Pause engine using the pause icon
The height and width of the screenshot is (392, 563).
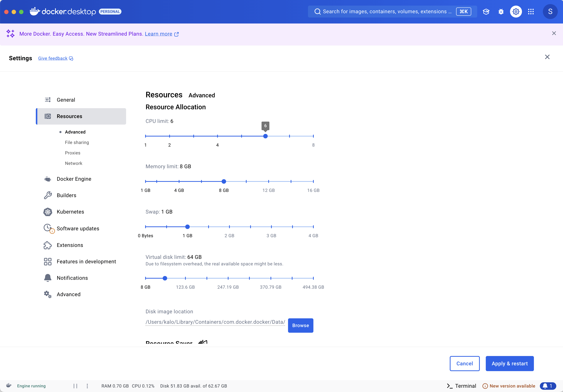[75, 386]
